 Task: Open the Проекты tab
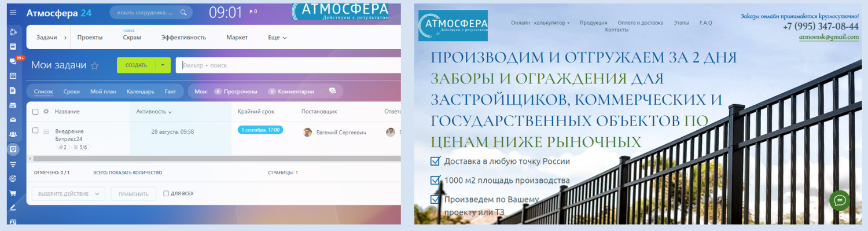[90, 38]
